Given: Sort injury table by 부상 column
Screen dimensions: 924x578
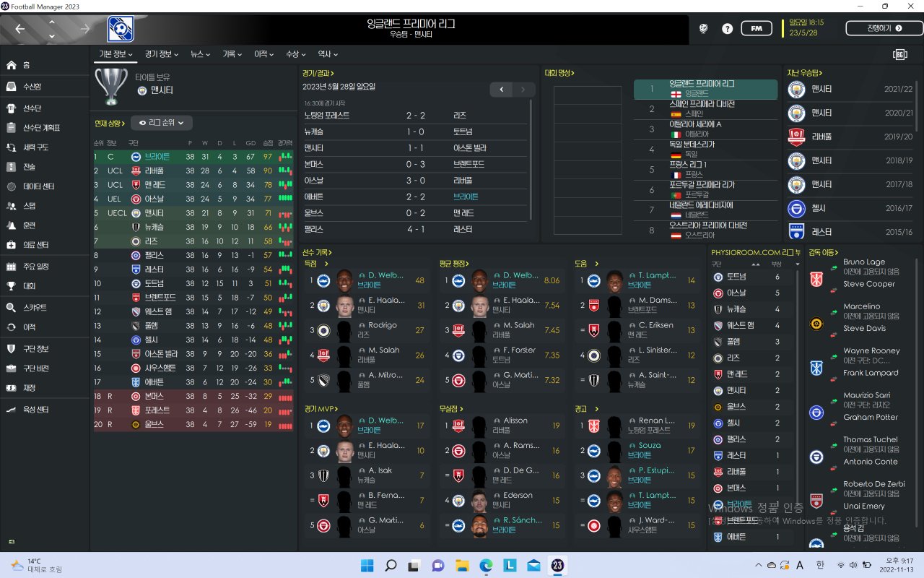Looking at the screenshot, I should click(x=777, y=264).
